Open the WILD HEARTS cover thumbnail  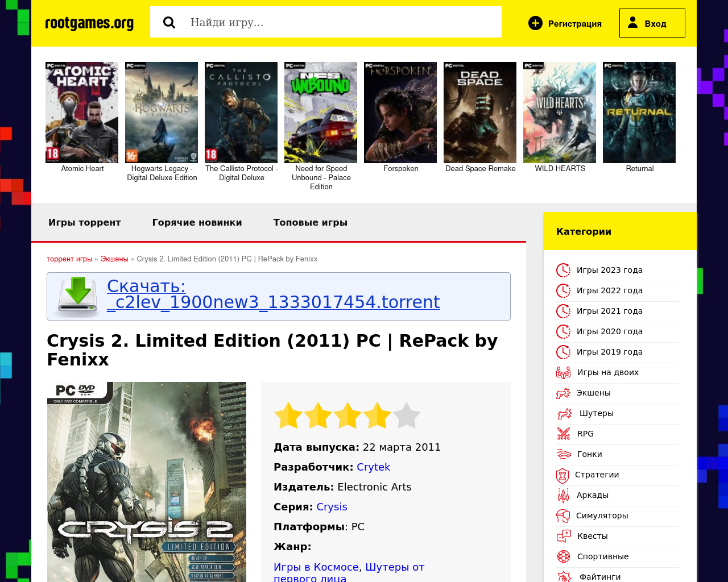pyautogui.click(x=560, y=113)
